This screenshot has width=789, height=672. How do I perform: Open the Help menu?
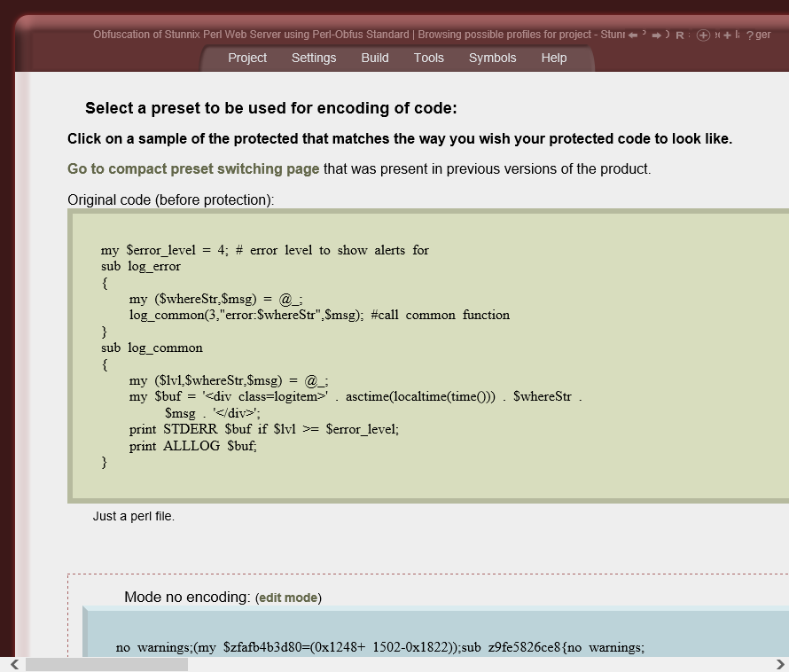pos(553,58)
